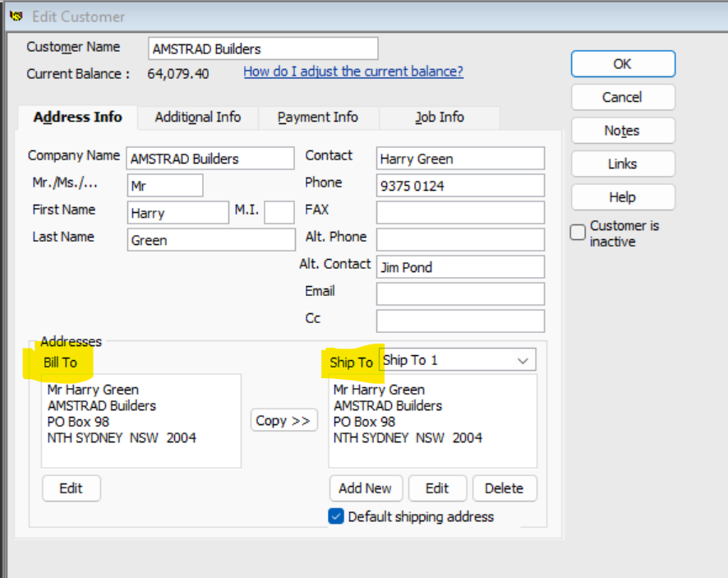728x578 pixels.
Task: Click the Bill To address box
Action: [x=141, y=421]
